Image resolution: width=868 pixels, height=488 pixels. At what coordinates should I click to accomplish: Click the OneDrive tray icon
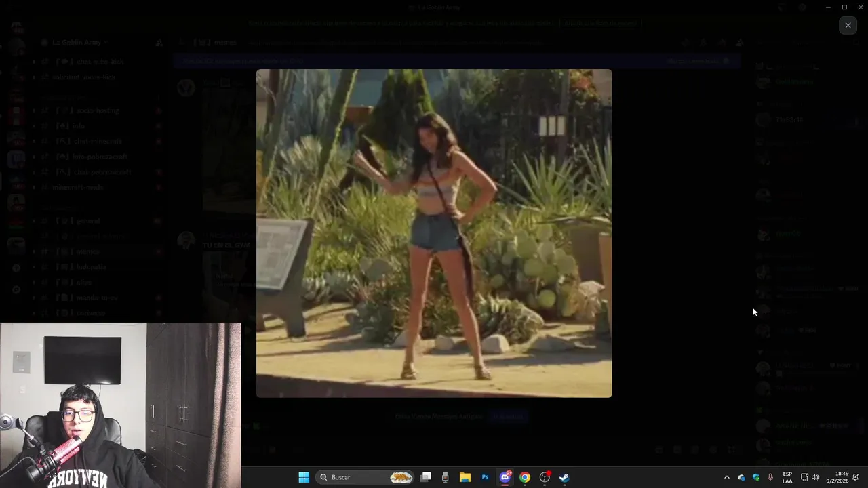coord(741,477)
